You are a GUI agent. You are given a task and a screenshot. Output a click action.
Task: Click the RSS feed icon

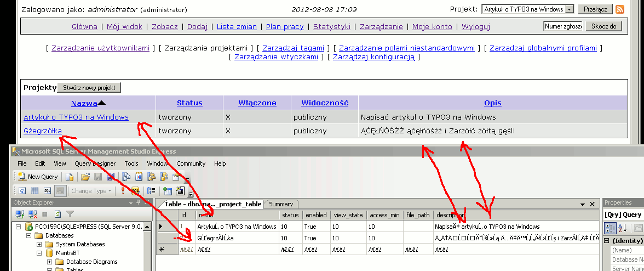tap(620, 9)
